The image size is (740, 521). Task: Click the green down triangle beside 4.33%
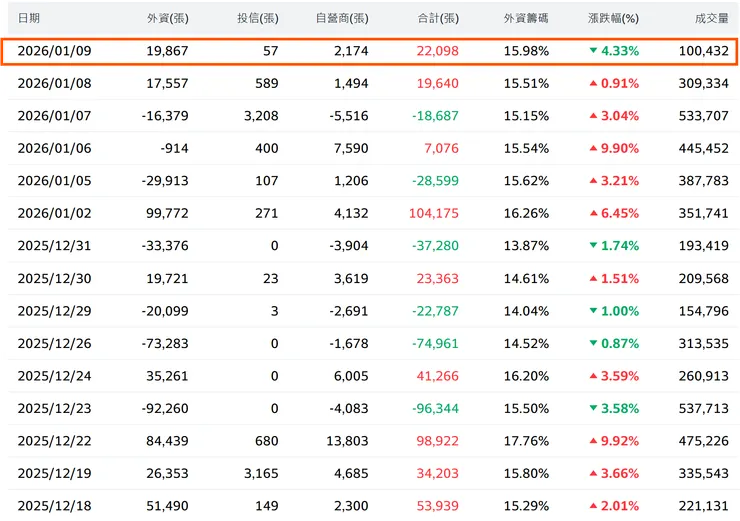coord(593,51)
